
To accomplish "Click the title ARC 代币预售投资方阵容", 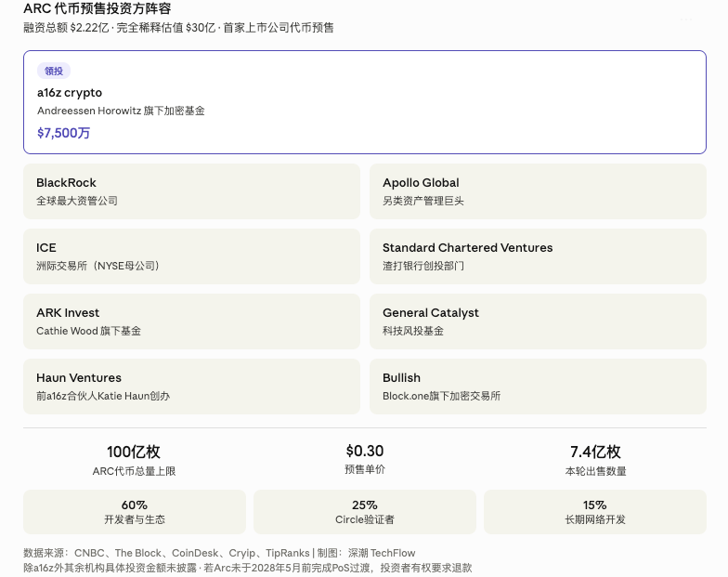I will pos(97,8).
